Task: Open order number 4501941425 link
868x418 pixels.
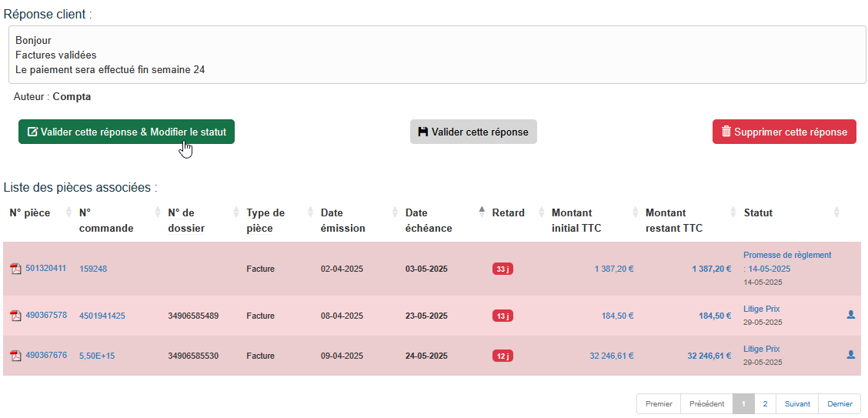Action: pos(102,316)
